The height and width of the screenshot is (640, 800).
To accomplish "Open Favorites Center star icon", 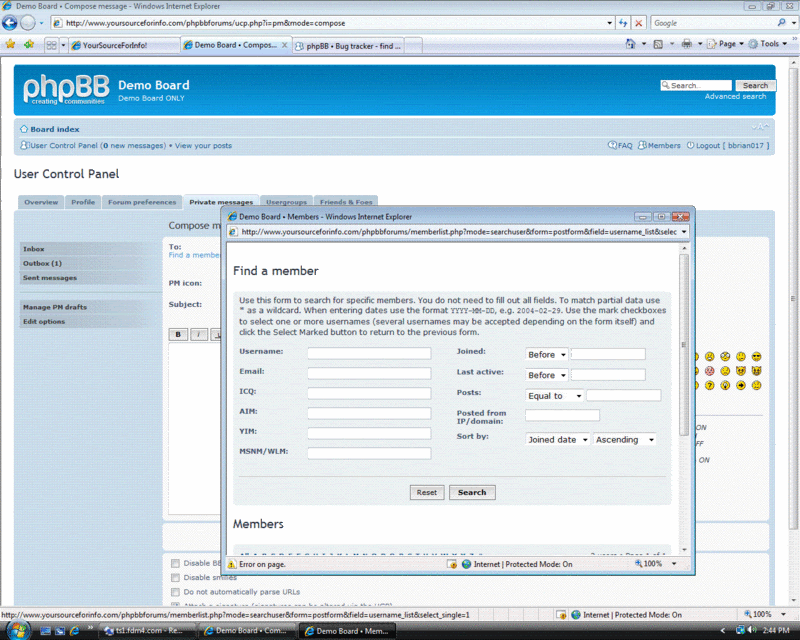I will point(10,44).
